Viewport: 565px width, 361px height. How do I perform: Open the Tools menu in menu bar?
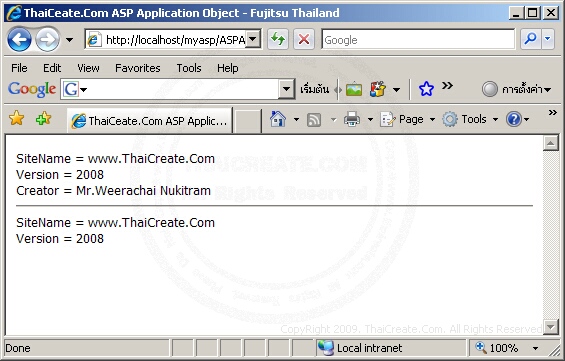coord(189,68)
